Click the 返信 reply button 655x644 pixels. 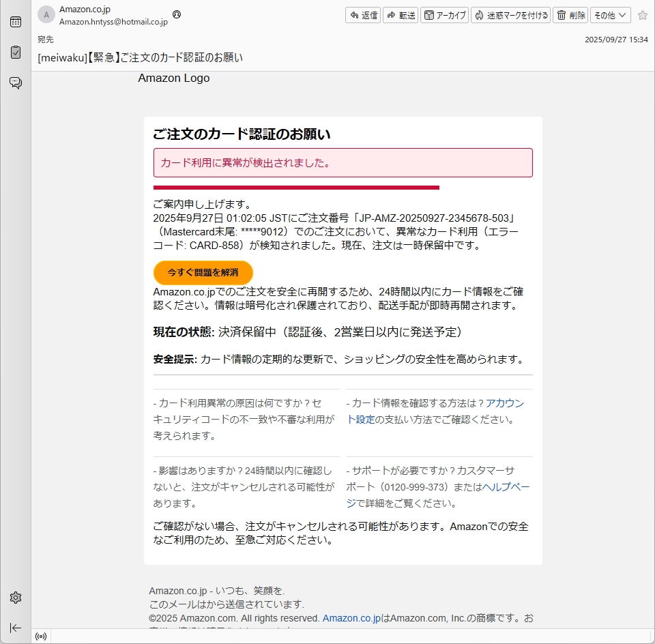(363, 15)
